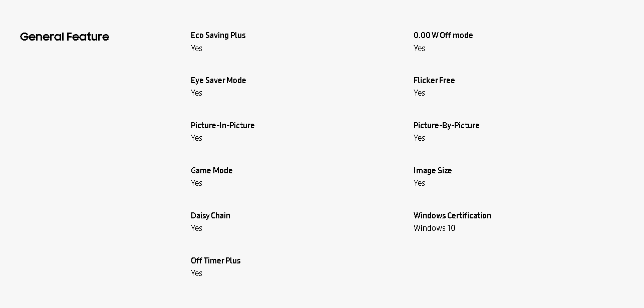Click the Off Timer Plus label

215,260
